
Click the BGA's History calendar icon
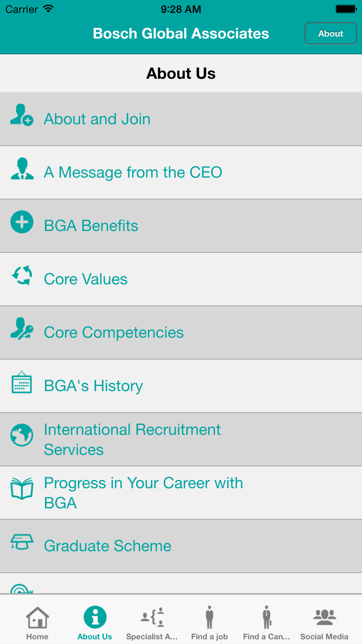[22, 382]
